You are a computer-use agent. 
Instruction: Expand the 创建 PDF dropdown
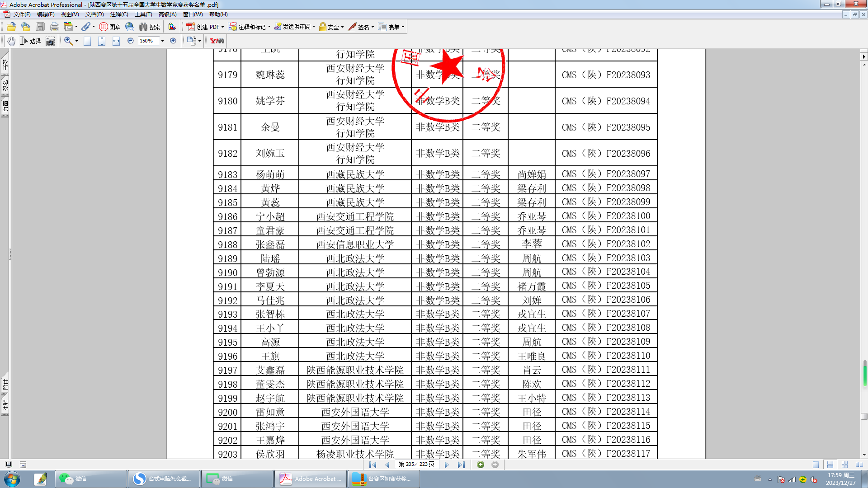click(x=222, y=27)
